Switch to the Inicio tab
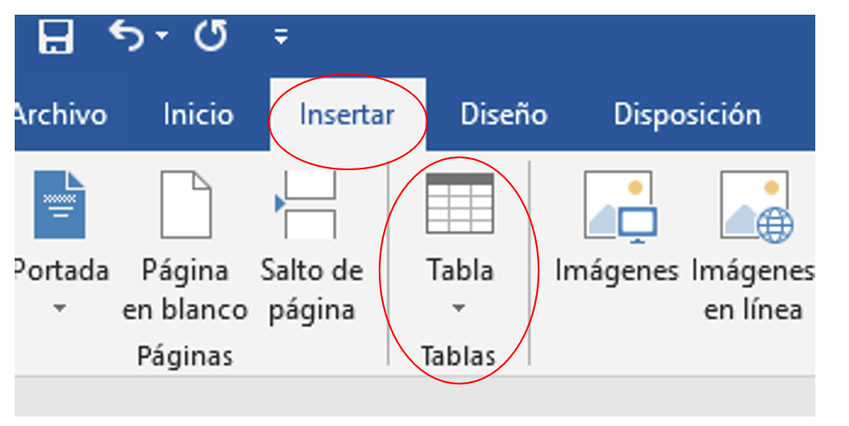The width and height of the screenshot is (849, 426). click(x=198, y=115)
